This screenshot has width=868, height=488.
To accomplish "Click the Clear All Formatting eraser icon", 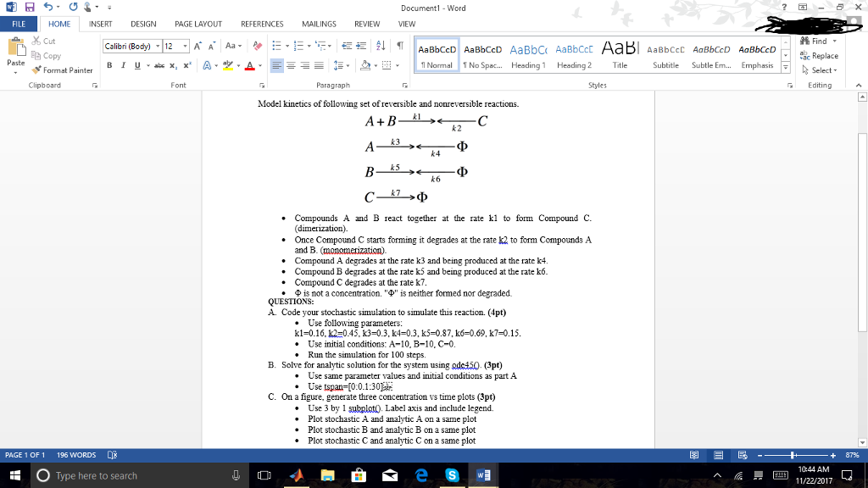I will click(x=259, y=45).
